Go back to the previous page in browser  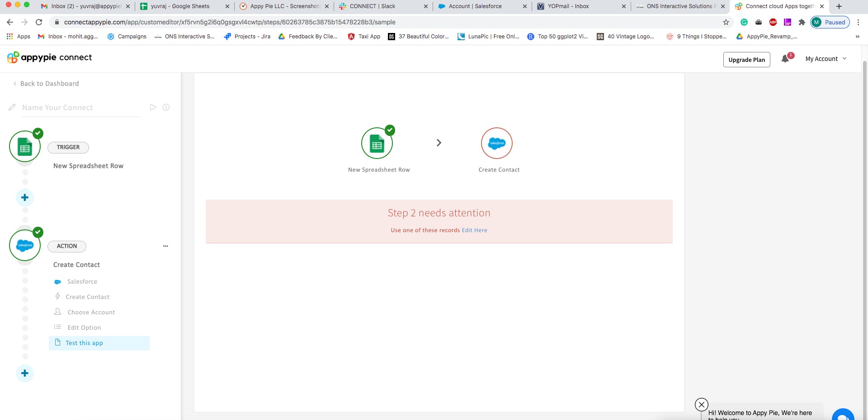(10, 22)
